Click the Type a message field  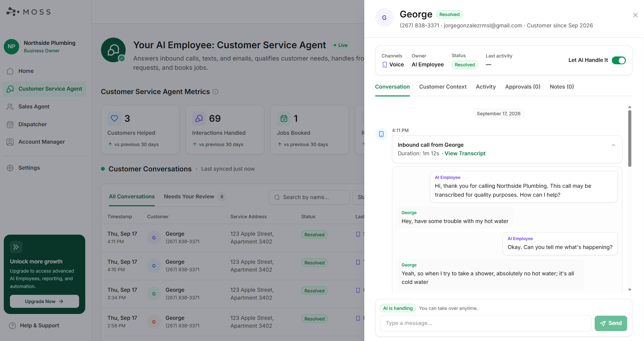[485, 323]
